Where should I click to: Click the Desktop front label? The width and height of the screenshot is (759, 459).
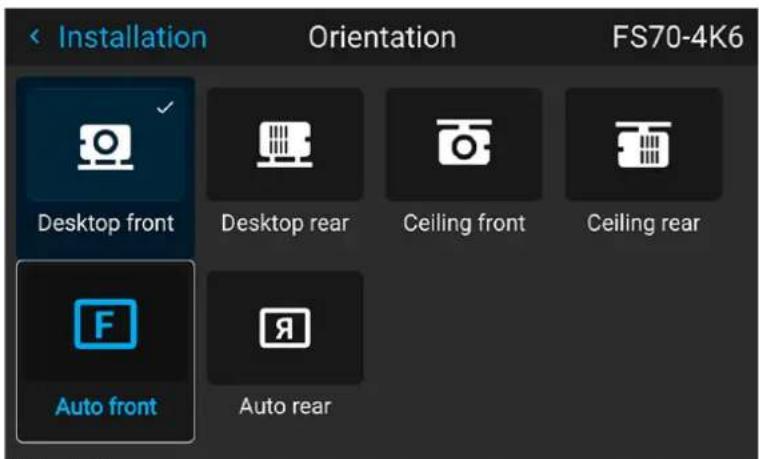click(x=106, y=224)
